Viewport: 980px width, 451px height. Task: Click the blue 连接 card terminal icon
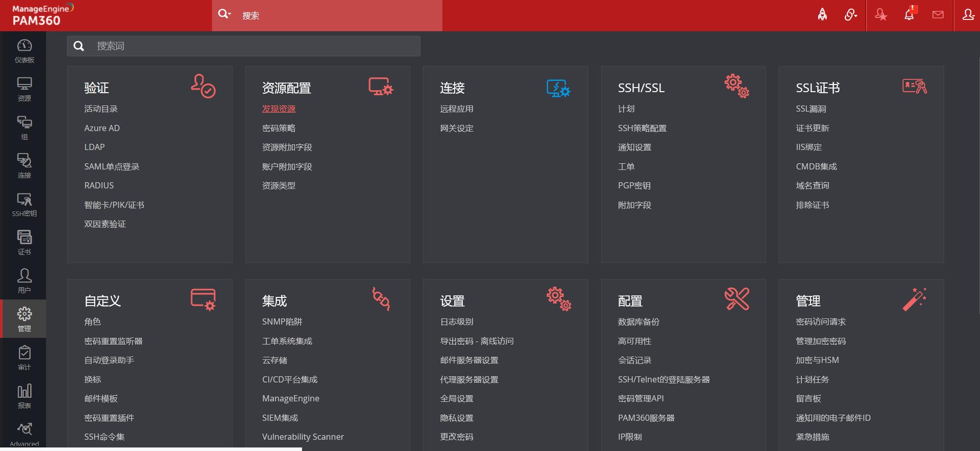[559, 88]
